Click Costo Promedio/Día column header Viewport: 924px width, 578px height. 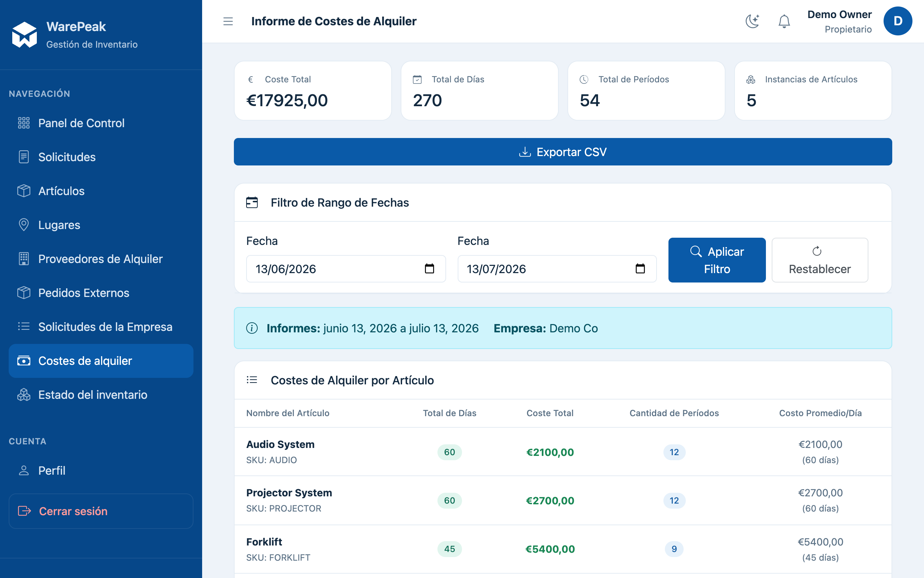(x=820, y=413)
